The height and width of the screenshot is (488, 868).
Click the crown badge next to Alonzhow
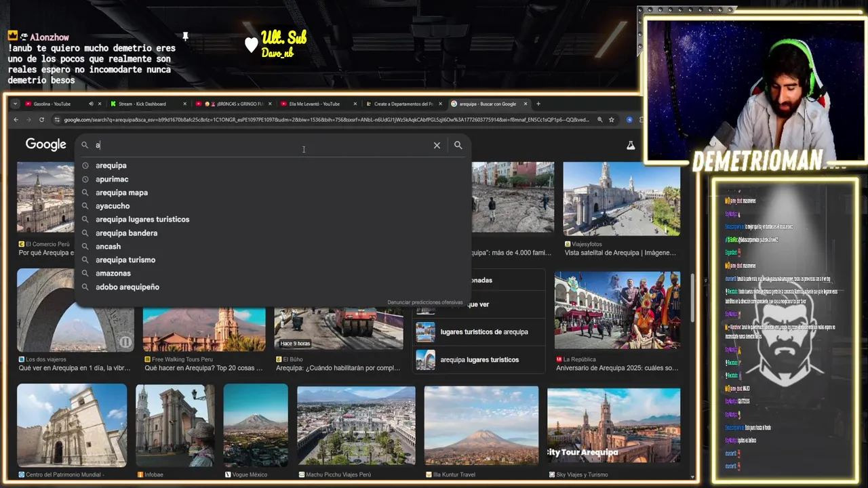pos(12,35)
